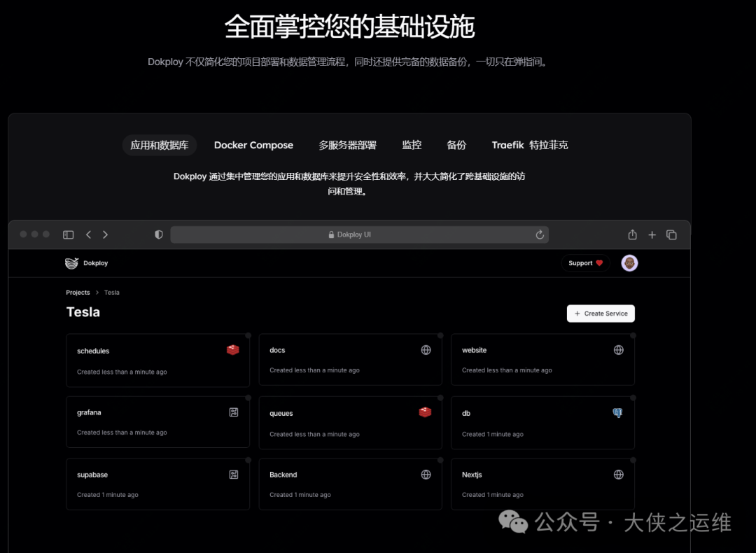Go to Projects breadcrumb link
The image size is (756, 553).
point(78,293)
